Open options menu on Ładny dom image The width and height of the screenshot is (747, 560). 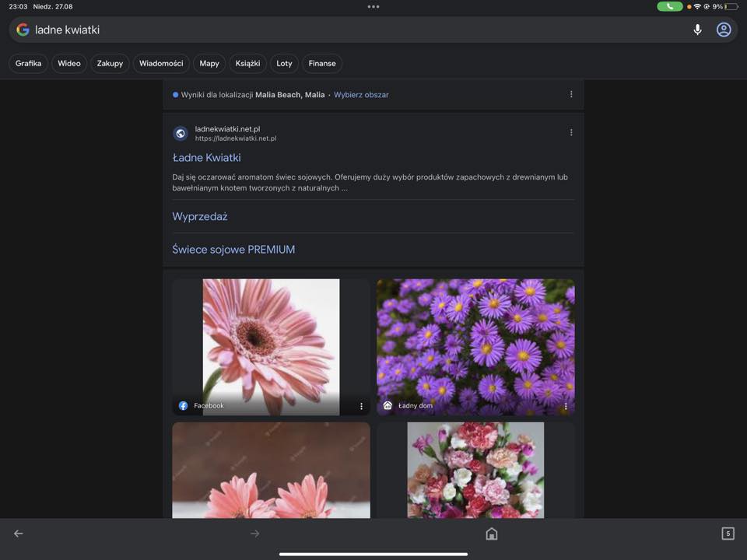[566, 406]
